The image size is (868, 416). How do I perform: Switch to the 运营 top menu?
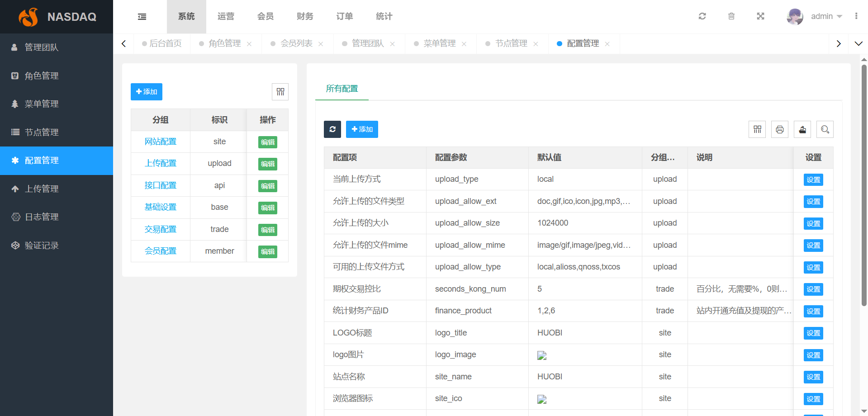[x=226, y=17]
